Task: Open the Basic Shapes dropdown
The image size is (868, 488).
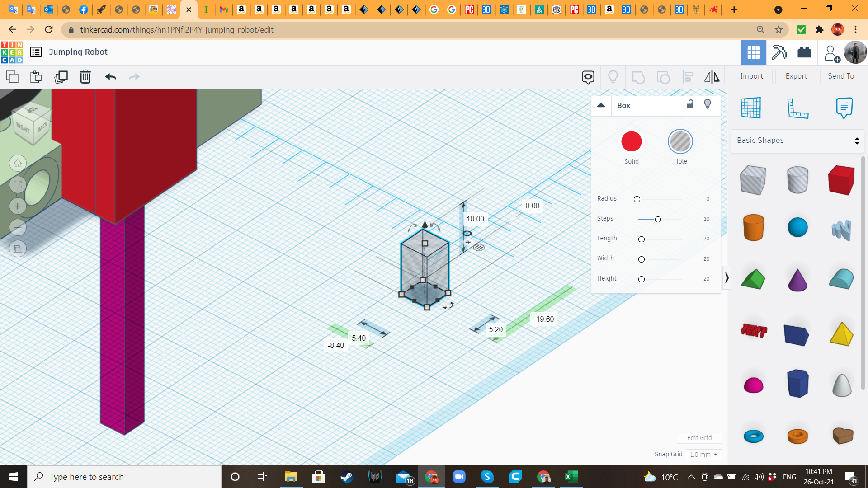Action: [797, 141]
